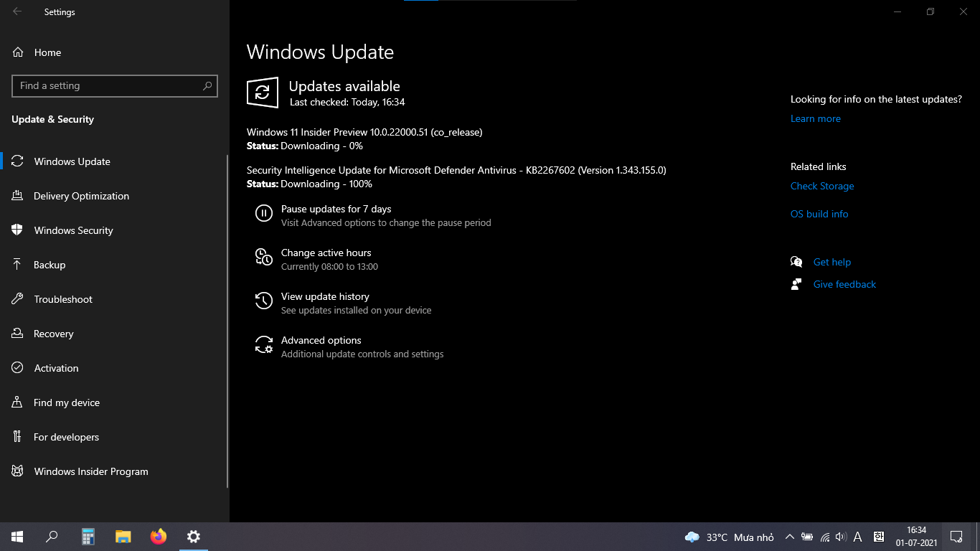
Task: Click the Windows 11 Insider Preview update text
Action: 364,132
